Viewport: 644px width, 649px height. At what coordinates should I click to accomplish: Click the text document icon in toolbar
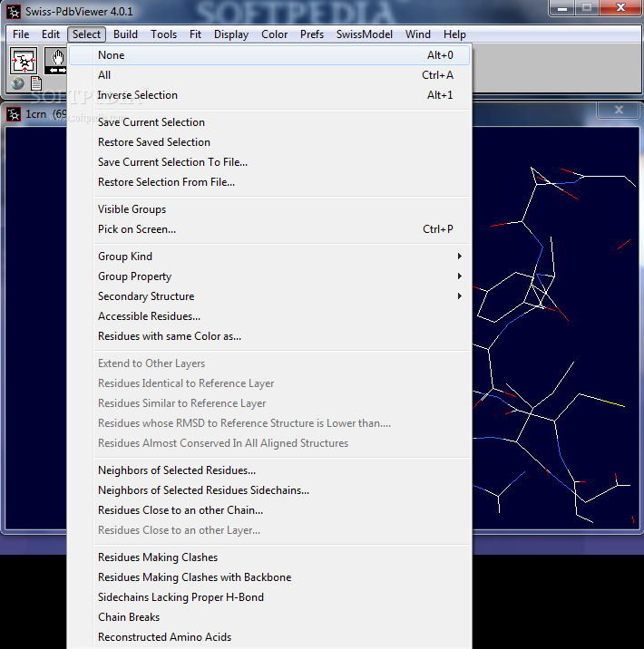tap(36, 83)
